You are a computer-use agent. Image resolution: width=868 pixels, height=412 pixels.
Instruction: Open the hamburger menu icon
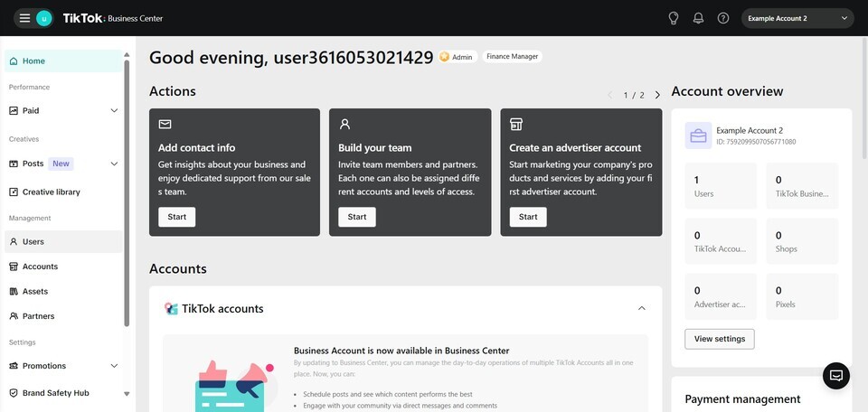[x=24, y=18]
